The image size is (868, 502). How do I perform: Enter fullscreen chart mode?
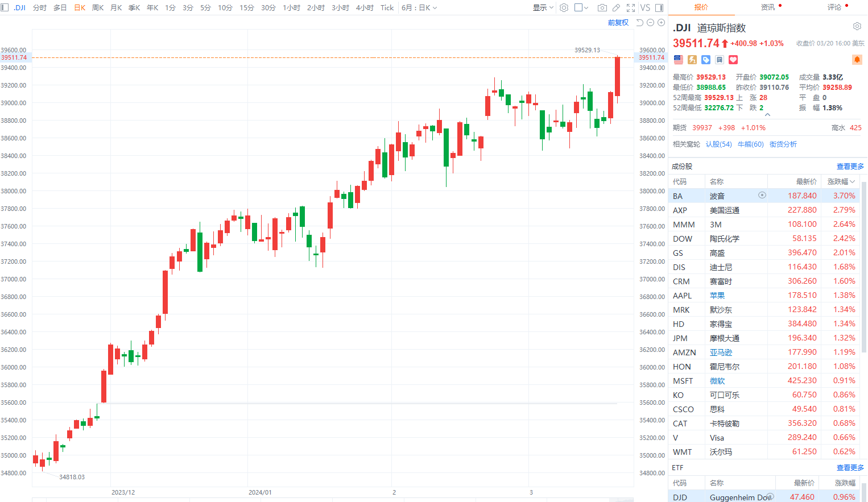click(631, 8)
